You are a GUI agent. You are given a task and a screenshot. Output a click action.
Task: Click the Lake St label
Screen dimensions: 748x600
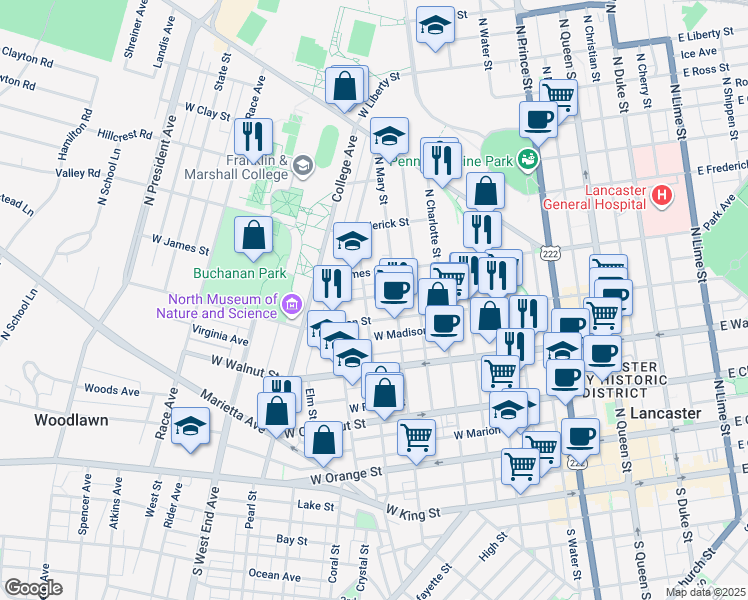click(315, 505)
